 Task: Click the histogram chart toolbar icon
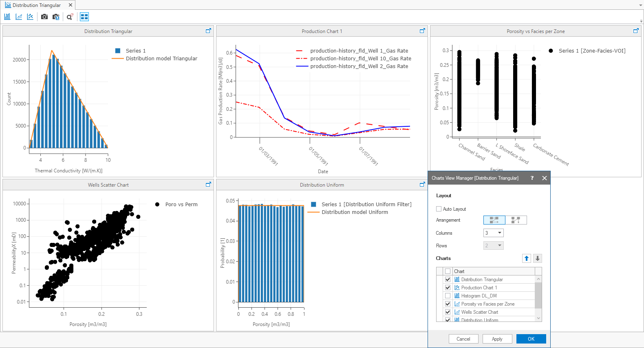(x=7, y=17)
